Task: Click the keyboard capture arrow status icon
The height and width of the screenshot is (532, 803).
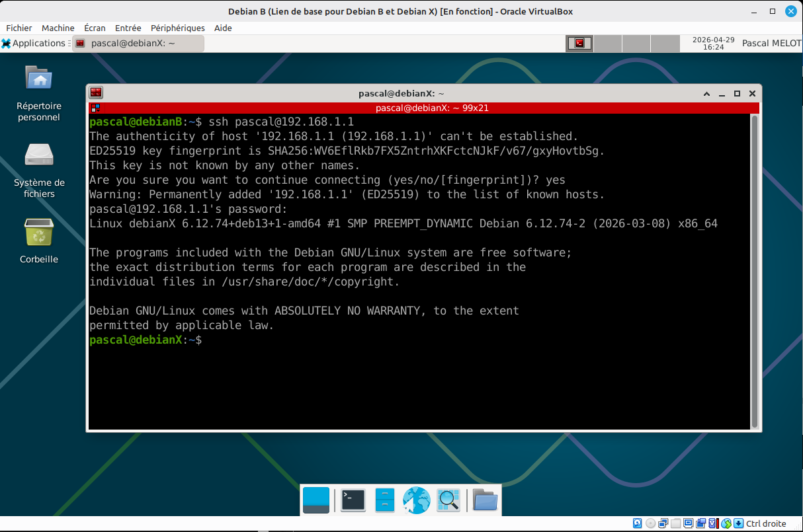Action: [739, 523]
